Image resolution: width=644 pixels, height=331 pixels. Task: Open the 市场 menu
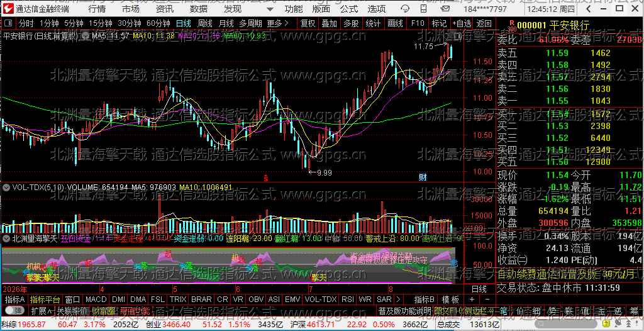(131, 8)
